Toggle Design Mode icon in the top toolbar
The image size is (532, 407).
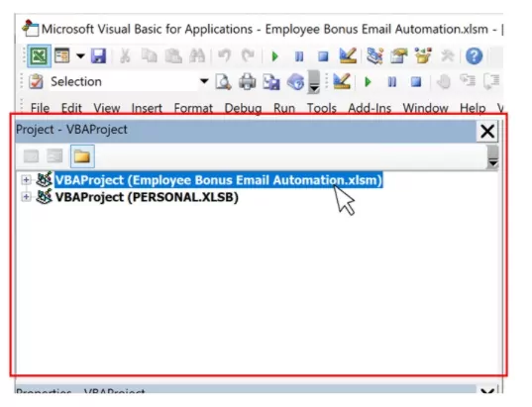tap(348, 55)
